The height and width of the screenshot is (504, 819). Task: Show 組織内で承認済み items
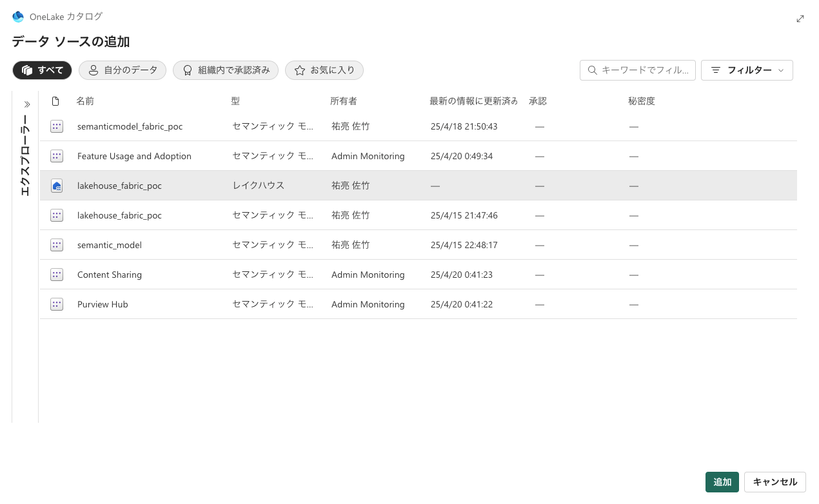coord(226,70)
